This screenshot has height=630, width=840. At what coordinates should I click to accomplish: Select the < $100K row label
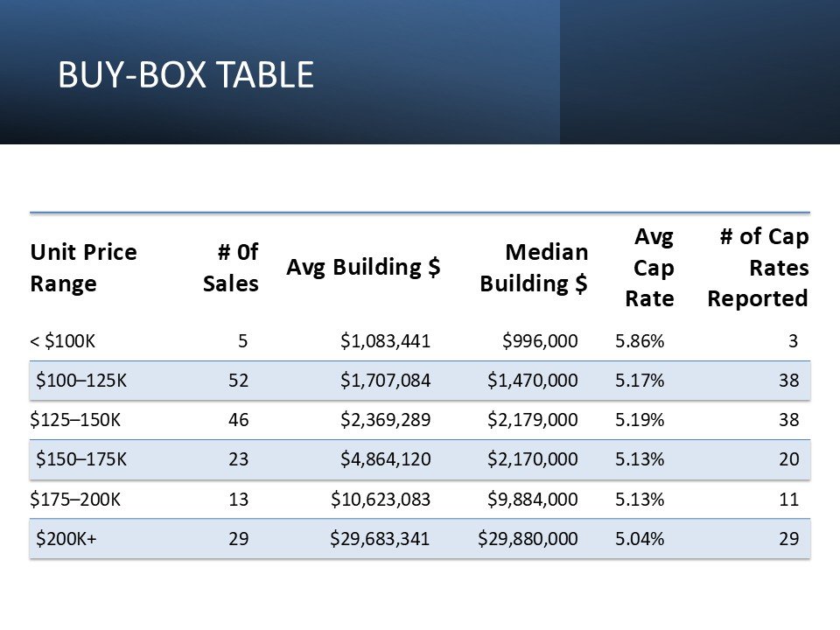coord(63,340)
